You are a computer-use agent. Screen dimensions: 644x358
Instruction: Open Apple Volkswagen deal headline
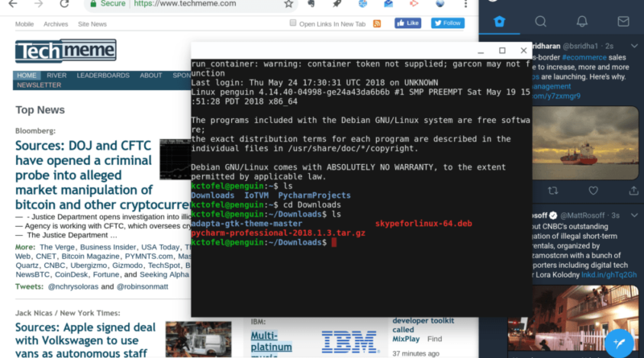pyautogui.click(x=85, y=340)
